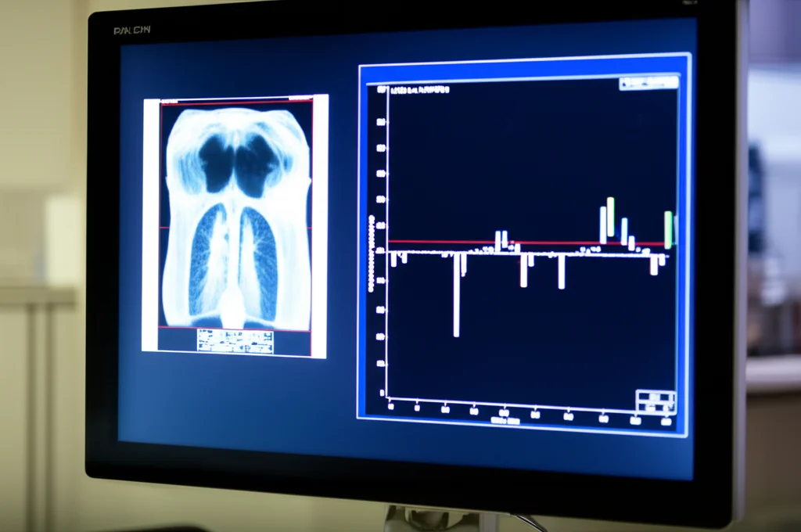
Task: Select the longest downward bar in the histogram
Action: pyautogui.click(x=456, y=297)
